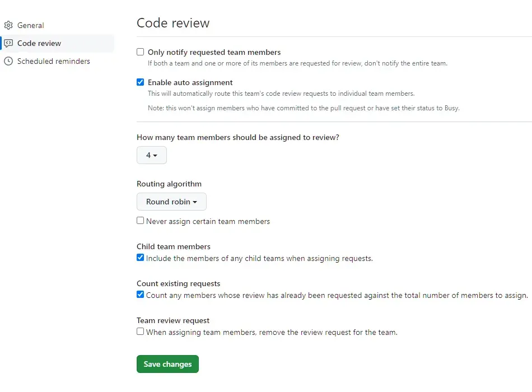Open the General settings page
The height and width of the screenshot is (392, 532).
[x=31, y=25]
